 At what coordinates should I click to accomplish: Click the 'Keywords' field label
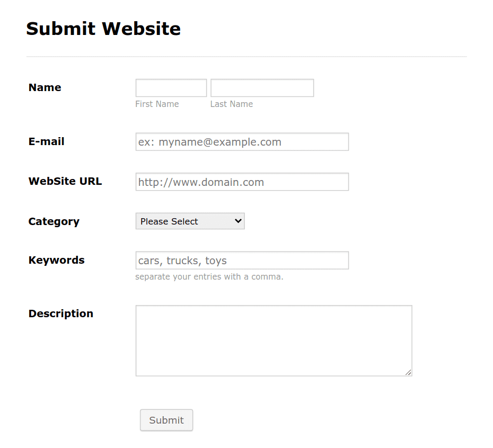tap(57, 260)
